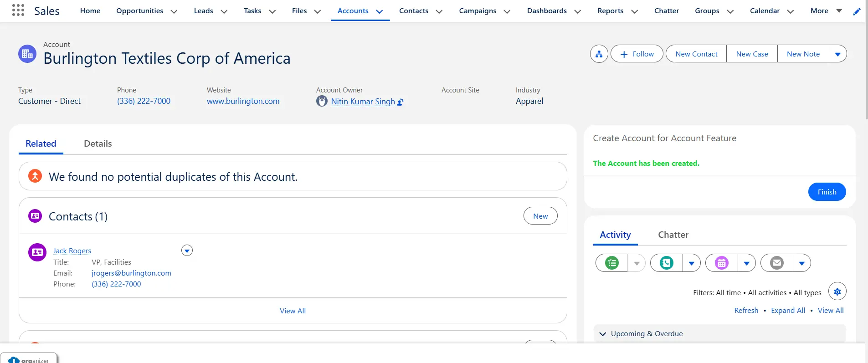The width and height of the screenshot is (868, 363).
Task: Click Refresh in activity timeline
Action: [746, 310]
